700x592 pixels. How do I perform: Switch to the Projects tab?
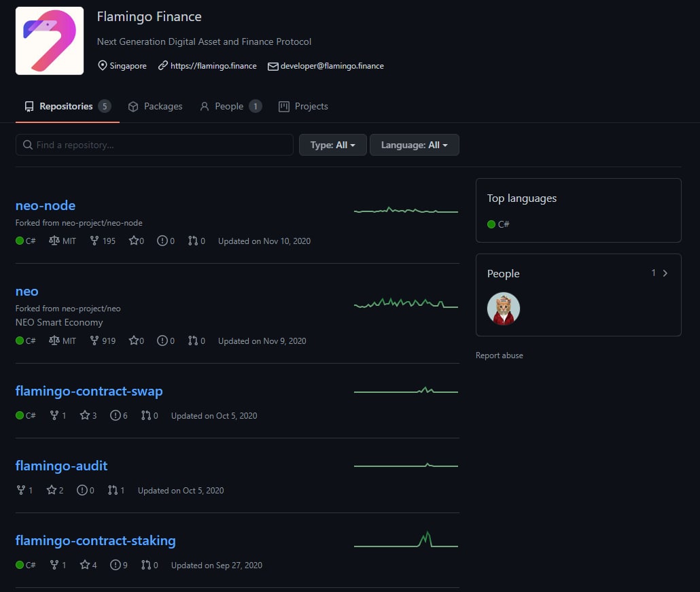[303, 106]
